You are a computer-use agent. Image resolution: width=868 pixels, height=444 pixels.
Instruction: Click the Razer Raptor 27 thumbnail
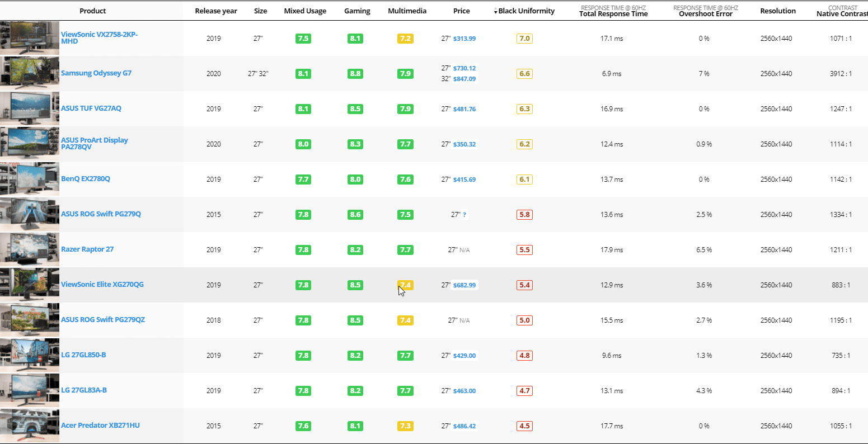tap(30, 249)
